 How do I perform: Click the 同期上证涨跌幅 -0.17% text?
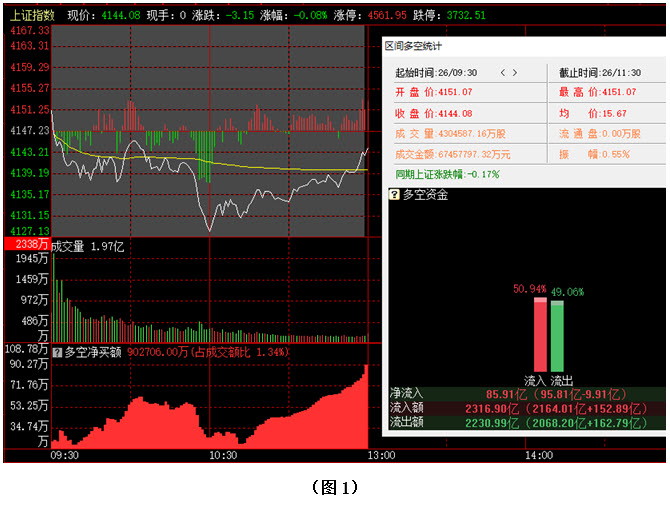pyautogui.click(x=447, y=174)
